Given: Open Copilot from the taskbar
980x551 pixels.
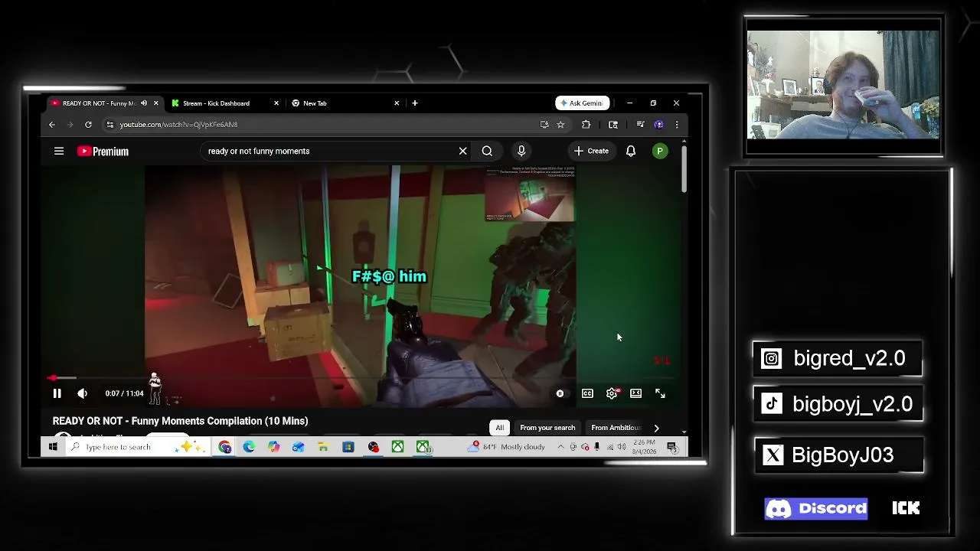Looking at the screenshot, I should pos(273,447).
